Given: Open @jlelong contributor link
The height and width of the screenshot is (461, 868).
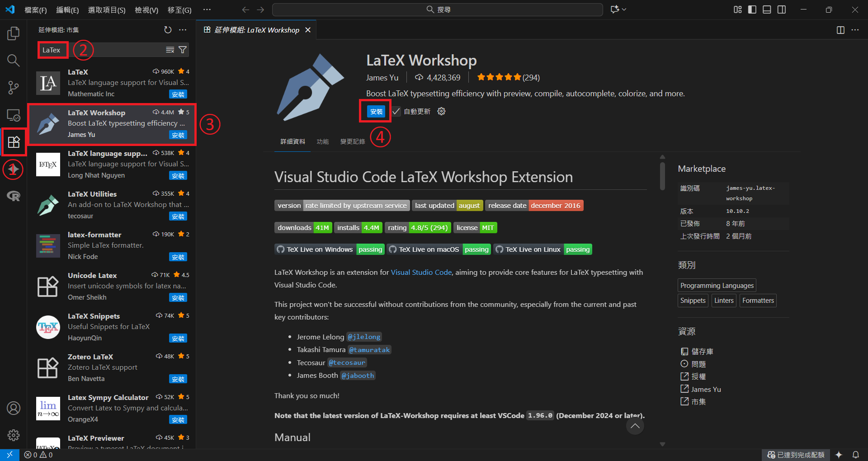Looking at the screenshot, I should 364,337.
